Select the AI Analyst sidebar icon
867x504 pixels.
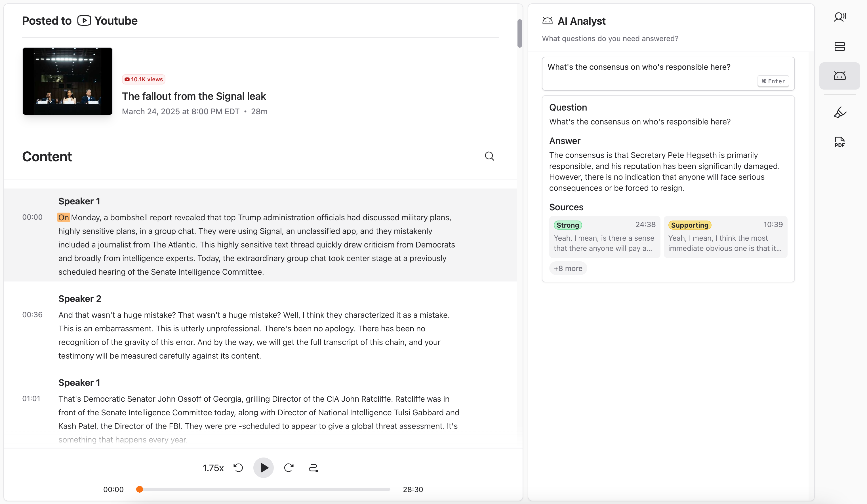[839, 76]
